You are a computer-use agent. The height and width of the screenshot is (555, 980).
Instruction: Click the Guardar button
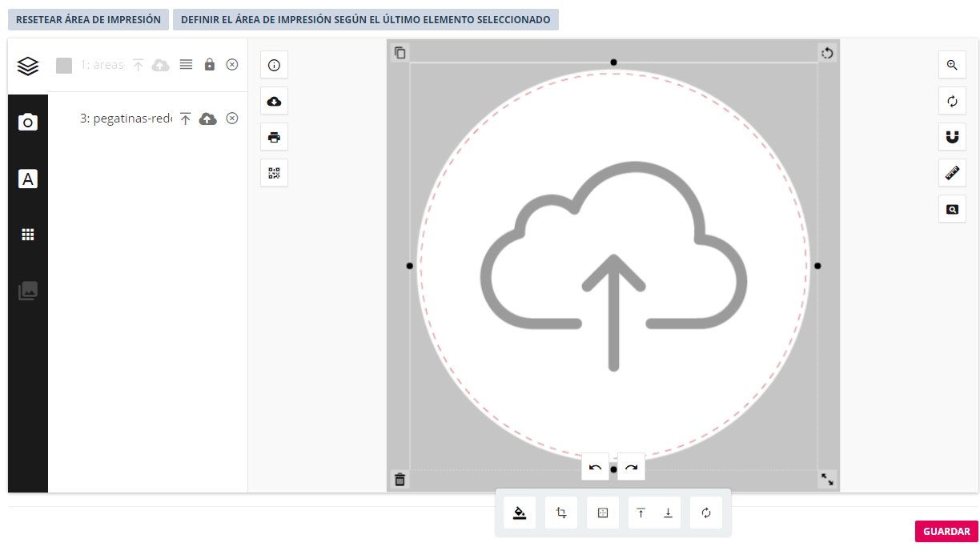pos(946,532)
